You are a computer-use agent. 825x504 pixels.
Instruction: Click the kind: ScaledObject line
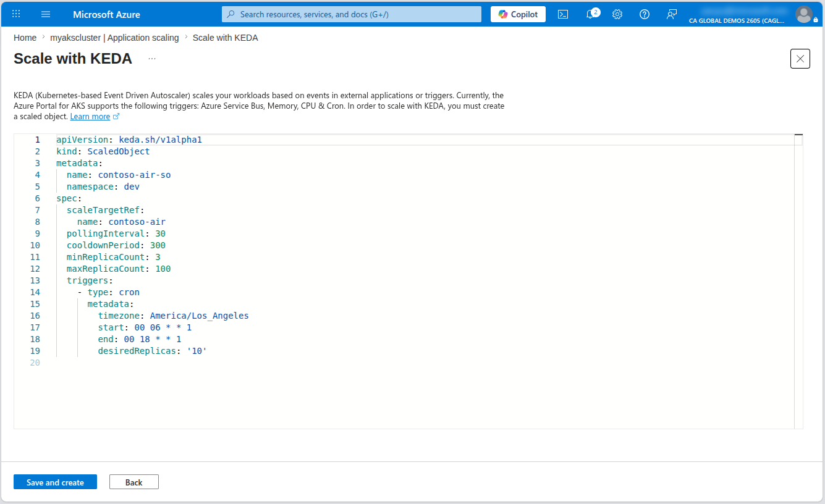click(103, 151)
